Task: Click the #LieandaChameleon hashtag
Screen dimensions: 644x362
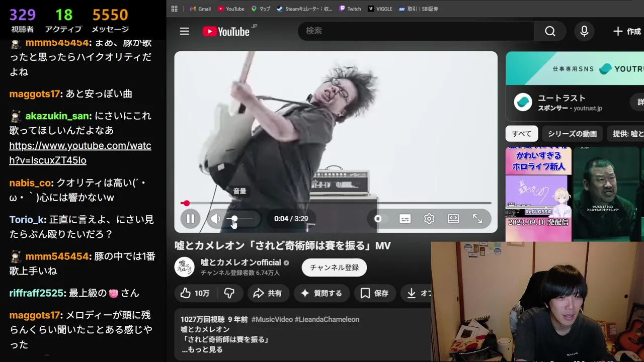Action: [x=327, y=319]
